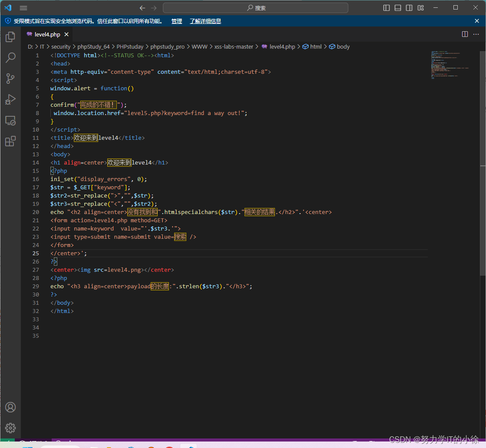The image size is (486, 448).
Task: Open the Search view in activity bar
Action: point(10,58)
